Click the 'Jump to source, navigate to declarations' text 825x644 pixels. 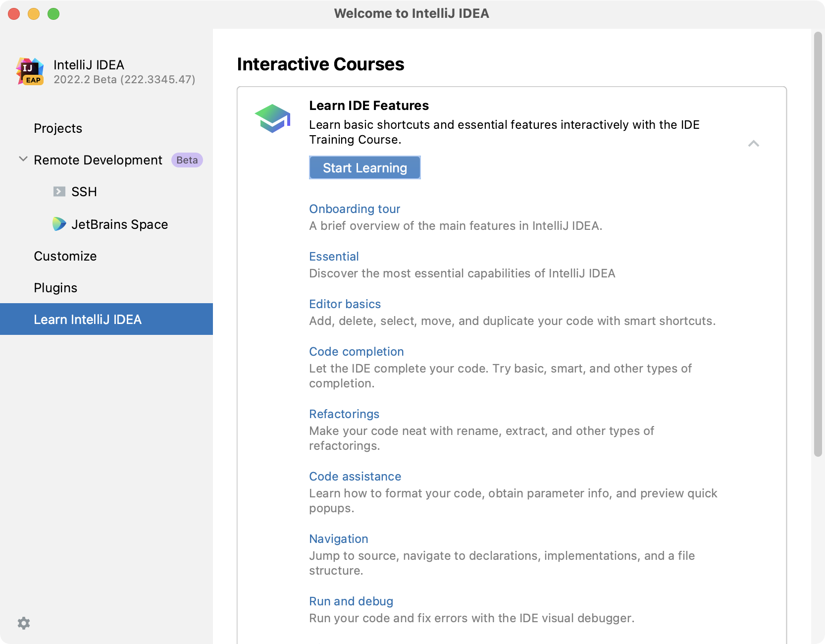[x=502, y=563]
